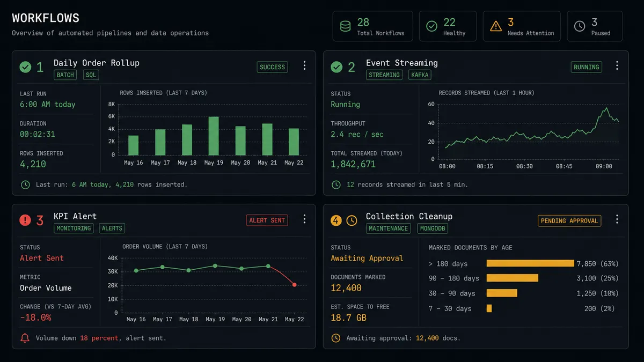Select the MONGODB tag

pyautogui.click(x=433, y=228)
